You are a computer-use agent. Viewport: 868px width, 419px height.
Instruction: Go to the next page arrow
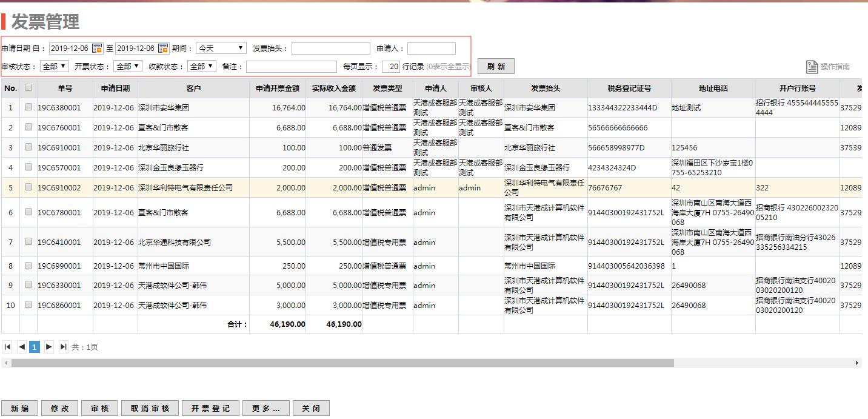49,347
